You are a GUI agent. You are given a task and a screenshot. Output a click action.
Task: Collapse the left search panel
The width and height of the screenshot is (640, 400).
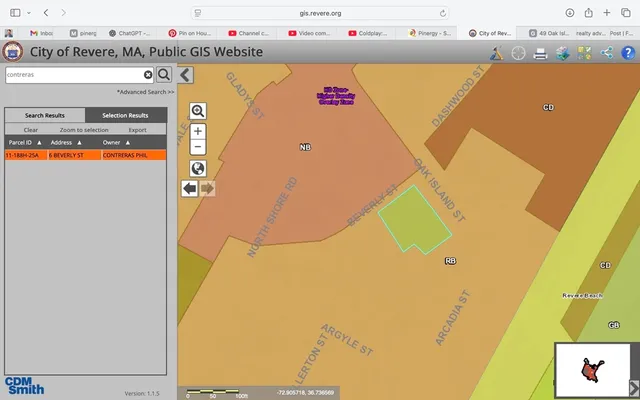click(186, 74)
